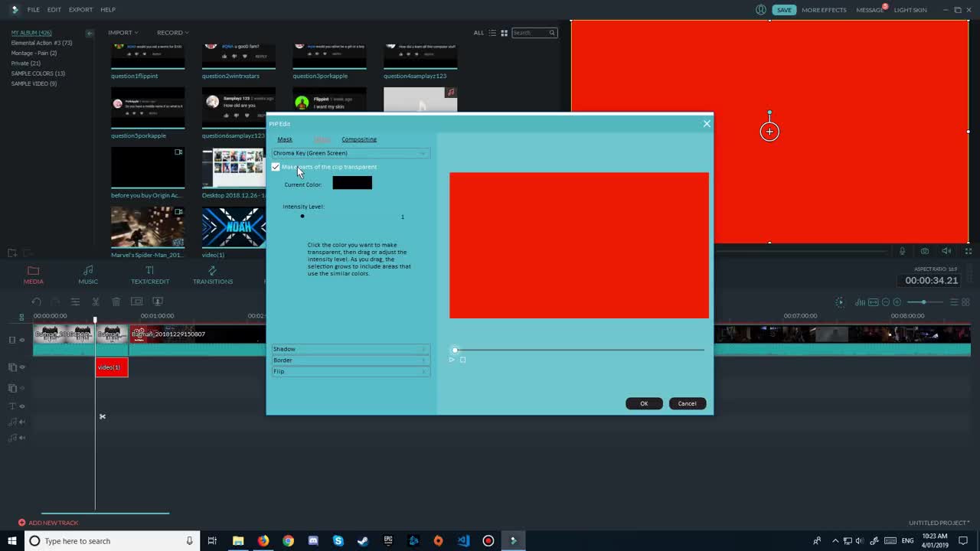
Task: Click the Current Color black swatch
Action: click(352, 183)
